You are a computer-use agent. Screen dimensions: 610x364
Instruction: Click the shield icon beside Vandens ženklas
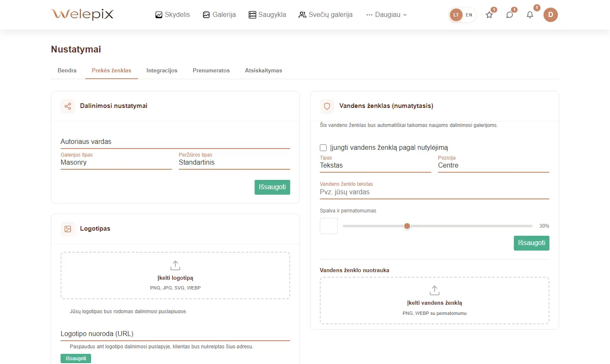(x=327, y=106)
